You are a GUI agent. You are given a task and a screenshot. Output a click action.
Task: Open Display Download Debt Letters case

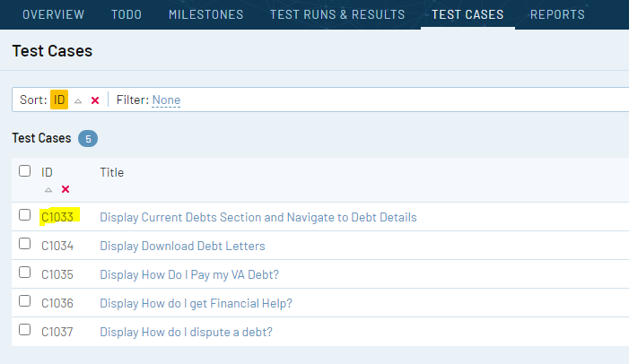[x=182, y=246]
